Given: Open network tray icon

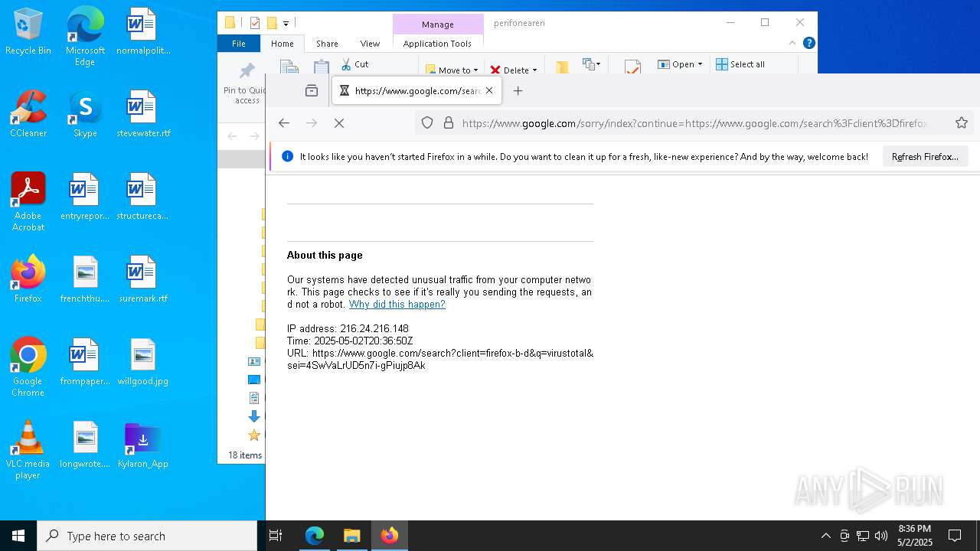Looking at the screenshot, I should pos(863,536).
